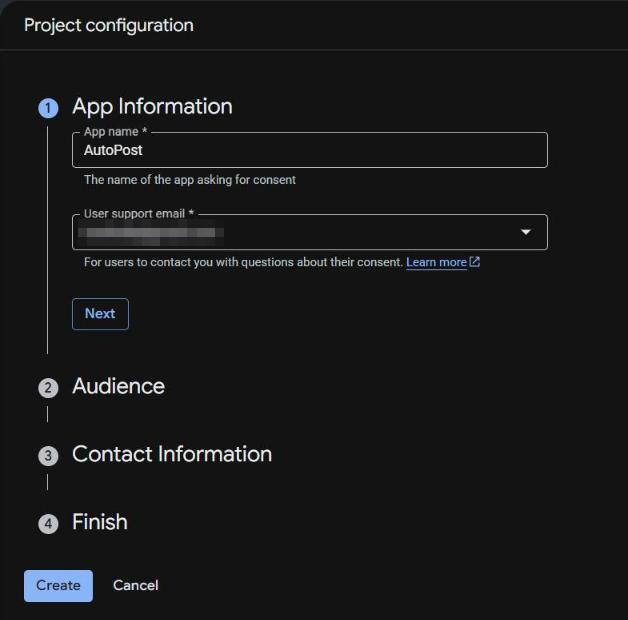Select step 3 circle for Contact Information
This screenshot has width=628, height=620.
48,456
